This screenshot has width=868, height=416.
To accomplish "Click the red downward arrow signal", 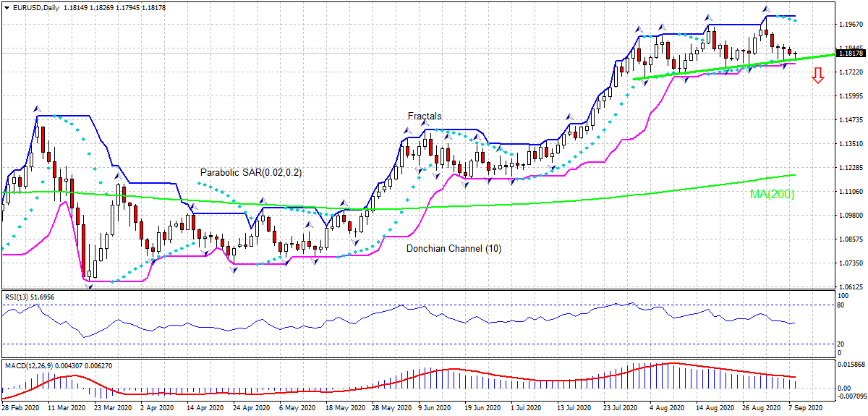I will [x=818, y=75].
